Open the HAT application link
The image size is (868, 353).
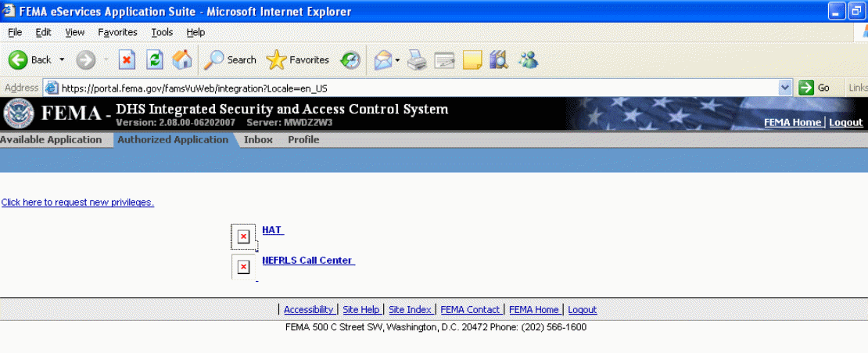(272, 229)
